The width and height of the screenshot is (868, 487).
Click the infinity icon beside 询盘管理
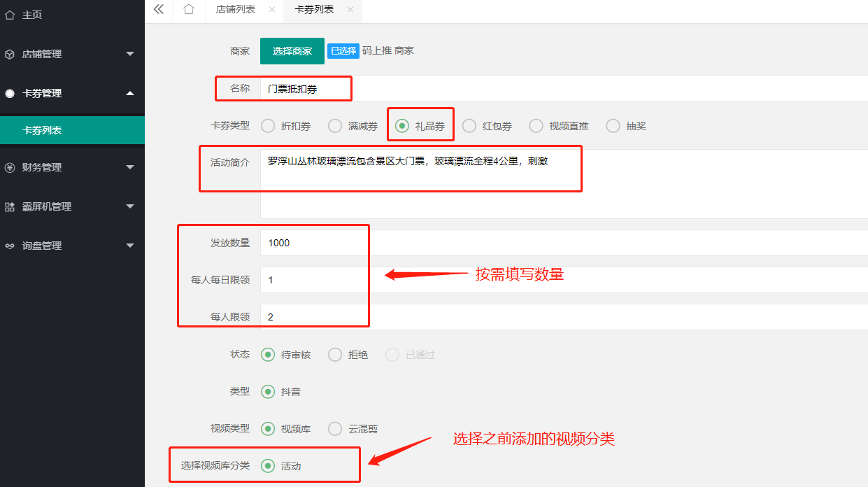tap(10, 246)
